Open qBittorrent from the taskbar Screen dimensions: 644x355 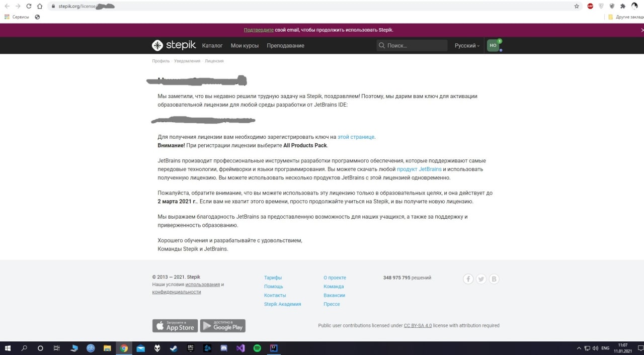tap(91, 348)
